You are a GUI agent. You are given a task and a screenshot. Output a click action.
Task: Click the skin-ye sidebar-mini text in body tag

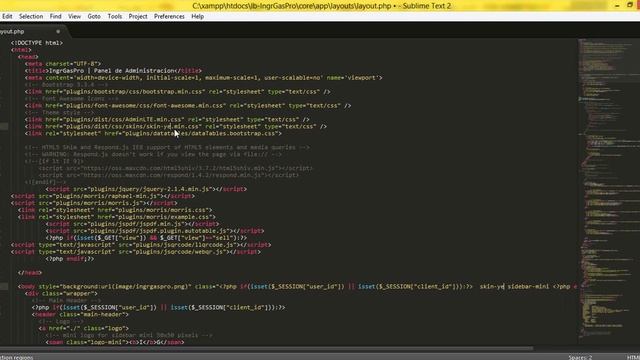(x=514, y=287)
